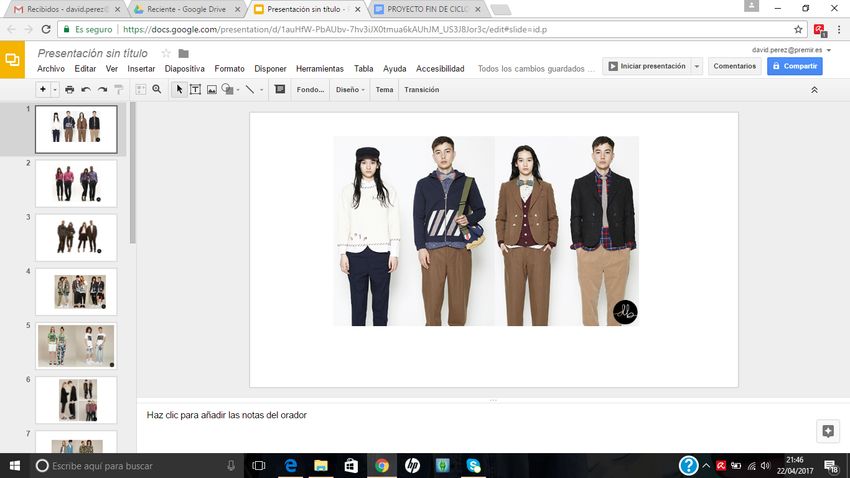Open the new slide layout dropdown arrow
Screen dimensions: 850x478
tap(55, 89)
